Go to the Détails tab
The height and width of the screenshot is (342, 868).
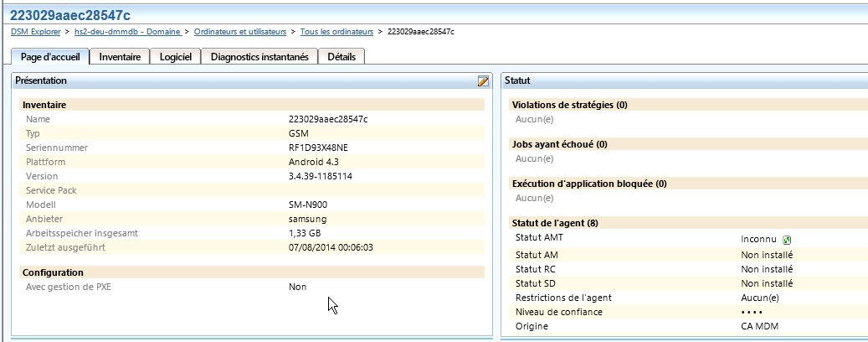point(342,56)
